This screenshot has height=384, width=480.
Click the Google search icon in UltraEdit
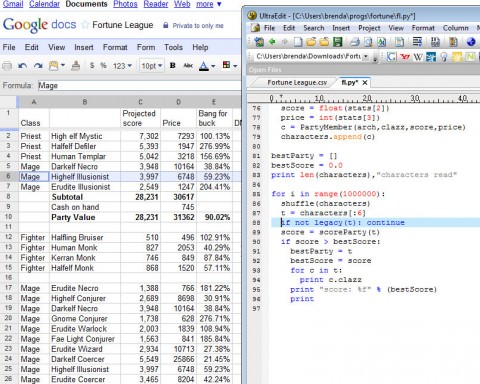click(392, 57)
